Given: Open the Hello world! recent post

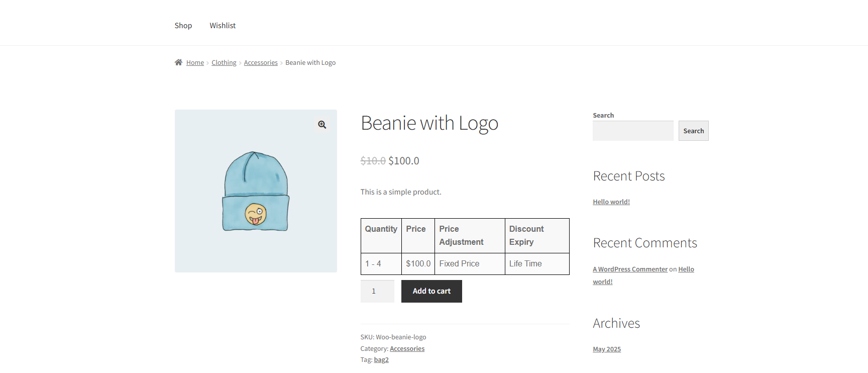Looking at the screenshot, I should (611, 202).
